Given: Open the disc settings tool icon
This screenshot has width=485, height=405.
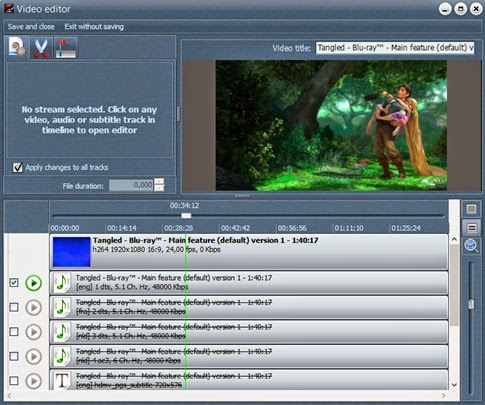Looking at the screenshot, I should tap(17, 48).
